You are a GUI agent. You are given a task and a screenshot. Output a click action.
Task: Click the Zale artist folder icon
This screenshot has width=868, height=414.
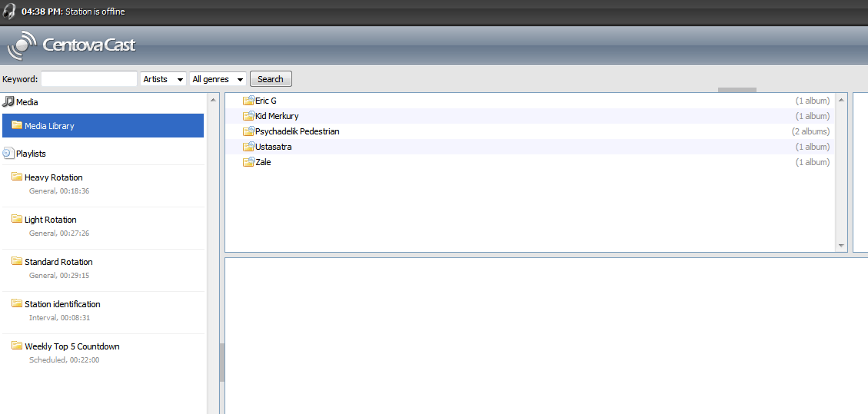(x=248, y=163)
